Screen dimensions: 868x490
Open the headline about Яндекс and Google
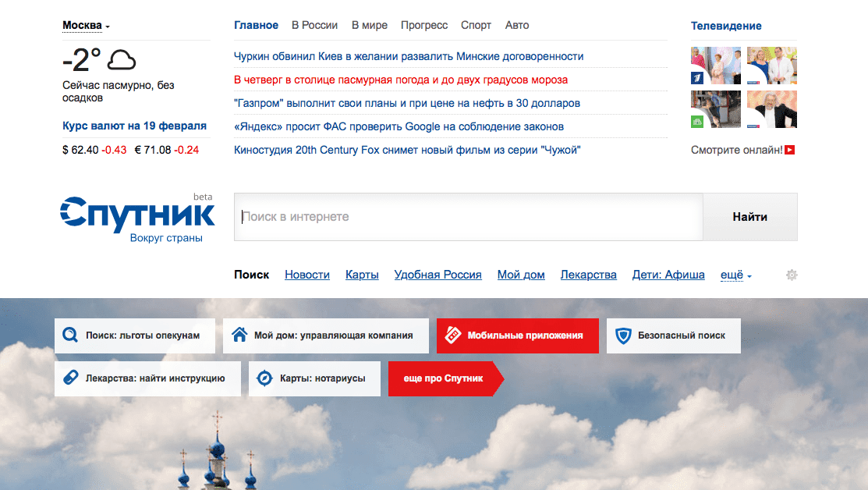pyautogui.click(x=399, y=126)
